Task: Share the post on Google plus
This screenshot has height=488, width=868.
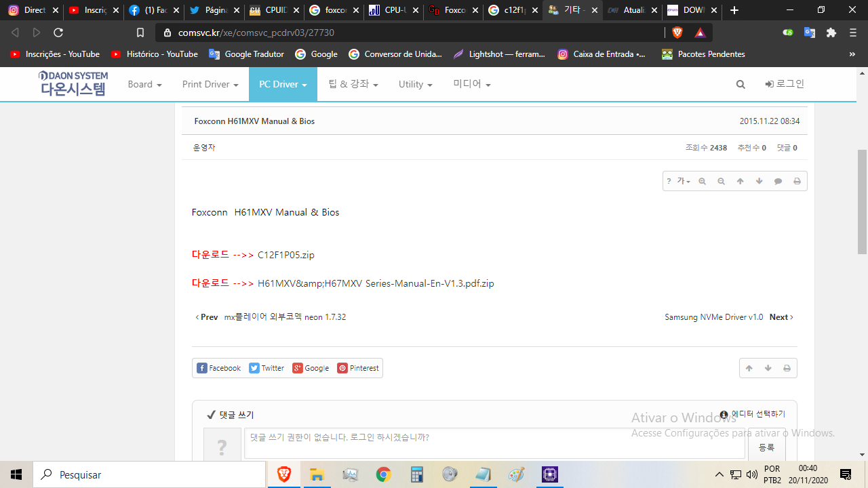Action: click(x=311, y=368)
